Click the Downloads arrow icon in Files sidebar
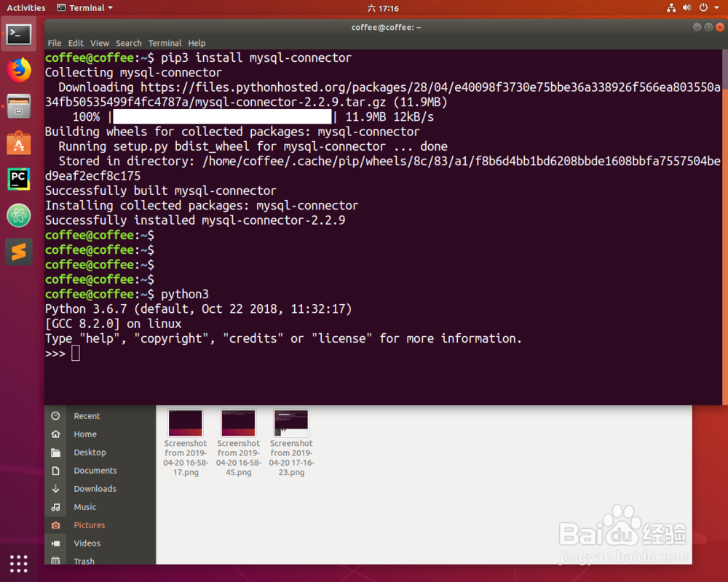The width and height of the screenshot is (728, 582). pyautogui.click(x=56, y=489)
